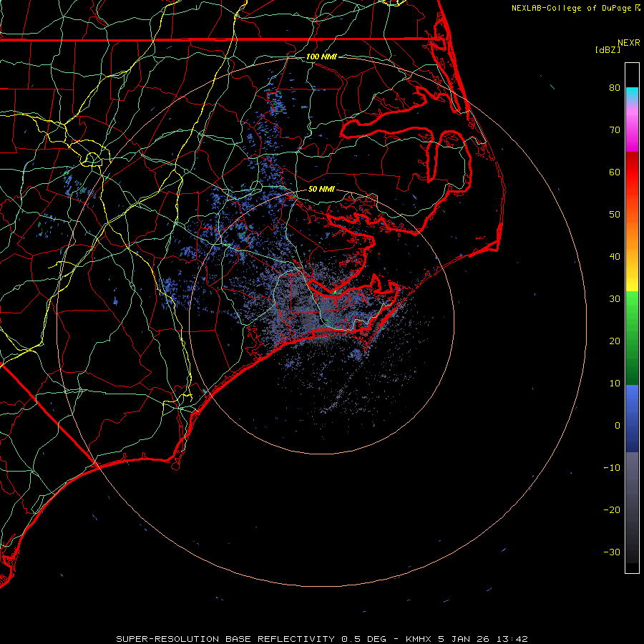Click the NEXR label above the color scale

[x=628, y=43]
